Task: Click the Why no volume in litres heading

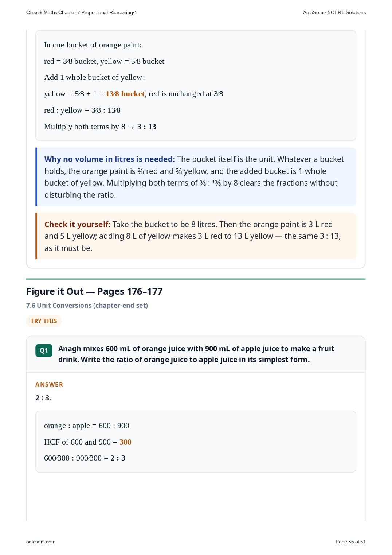Action: coord(109,159)
